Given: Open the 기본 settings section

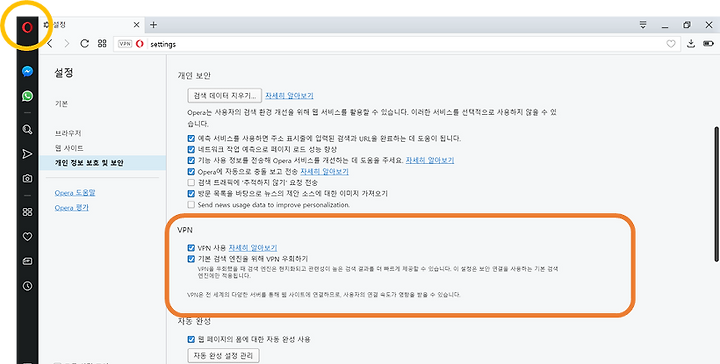Looking at the screenshot, I should coord(61,104).
